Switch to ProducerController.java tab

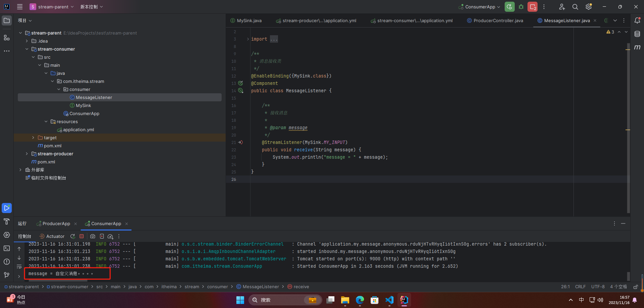[495, 20]
